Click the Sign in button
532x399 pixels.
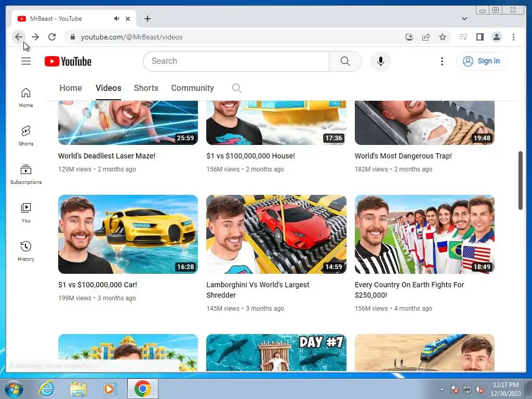[482, 61]
